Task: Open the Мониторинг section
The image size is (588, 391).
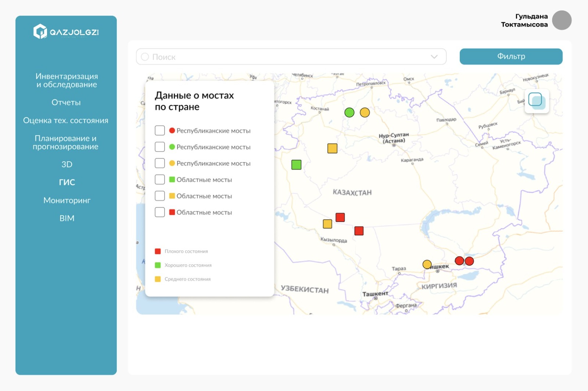Action: [67, 200]
